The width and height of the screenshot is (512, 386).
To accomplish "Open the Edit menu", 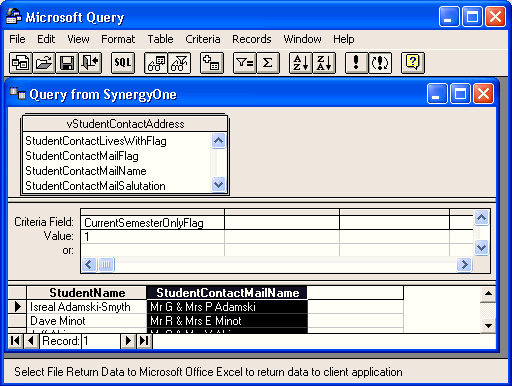I will pos(46,39).
